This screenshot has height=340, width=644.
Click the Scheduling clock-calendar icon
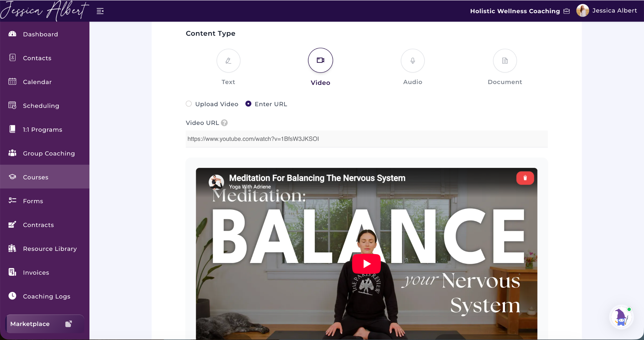click(x=12, y=105)
